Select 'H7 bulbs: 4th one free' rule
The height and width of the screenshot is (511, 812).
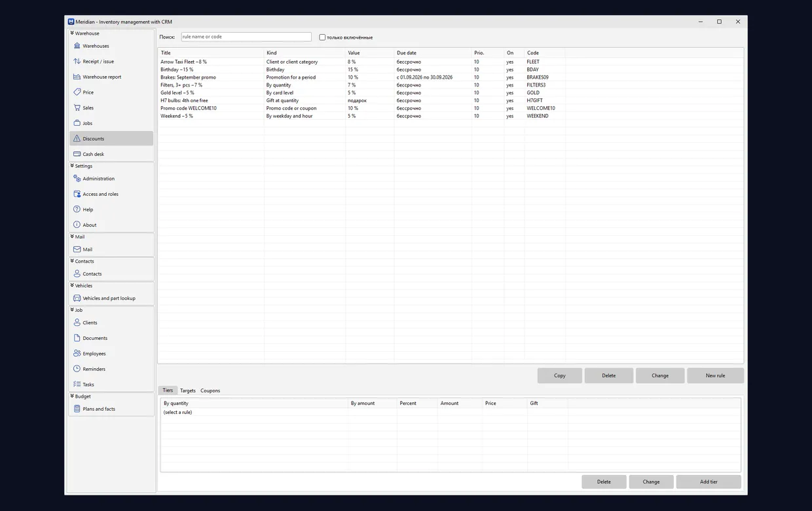coord(451,100)
